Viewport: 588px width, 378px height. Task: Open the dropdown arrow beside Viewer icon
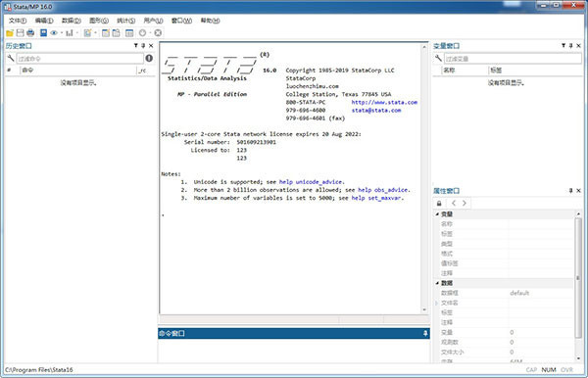[62, 33]
